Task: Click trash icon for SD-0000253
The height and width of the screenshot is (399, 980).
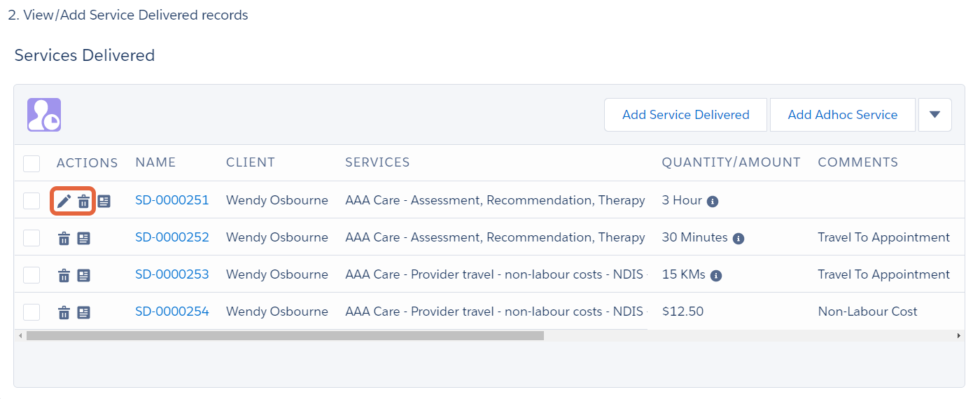Action: 64,276
